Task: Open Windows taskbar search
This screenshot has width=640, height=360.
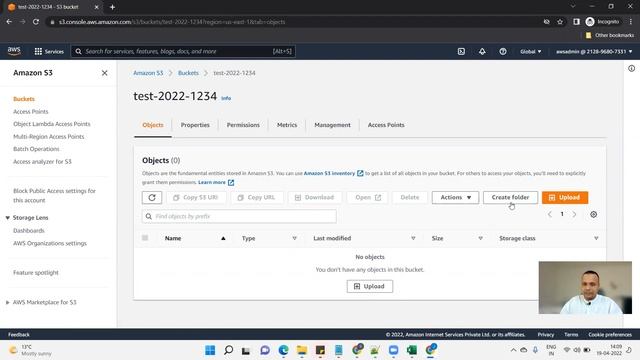Action: 229,350
